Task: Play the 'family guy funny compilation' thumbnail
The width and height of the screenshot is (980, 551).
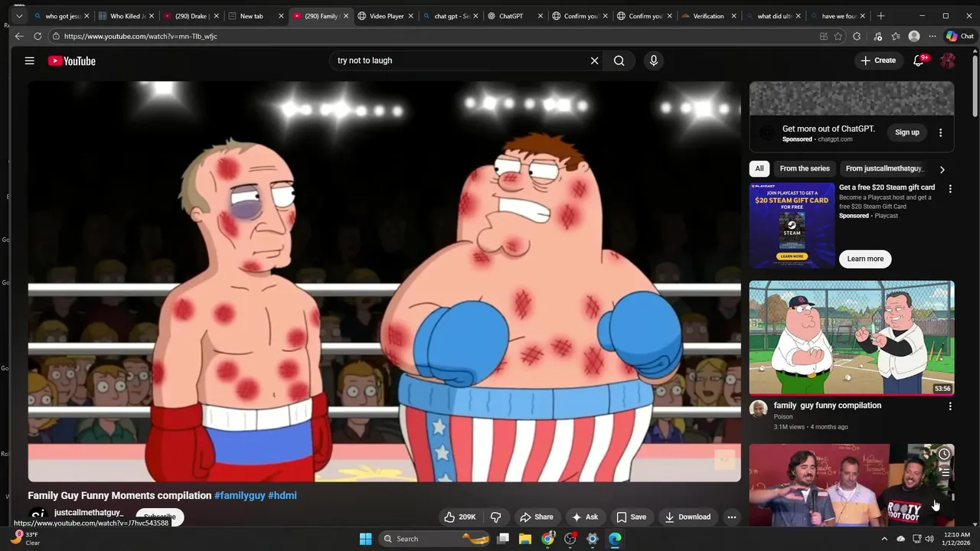Action: click(x=851, y=337)
